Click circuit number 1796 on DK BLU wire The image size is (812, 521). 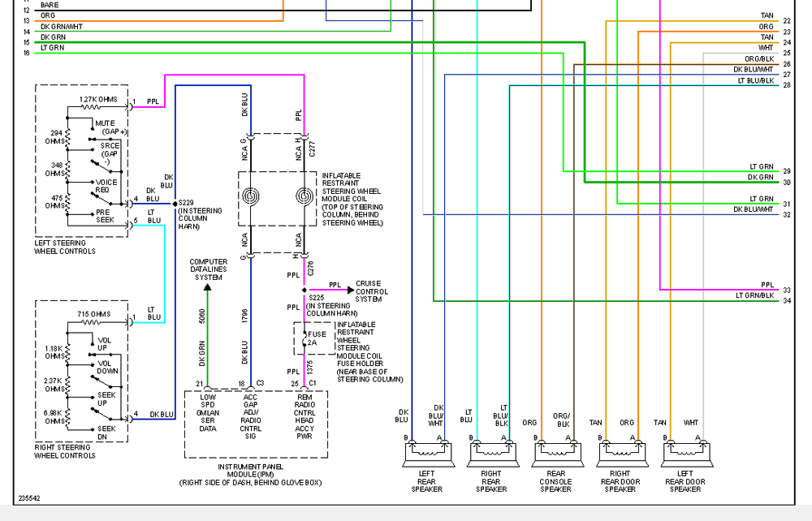click(245, 316)
